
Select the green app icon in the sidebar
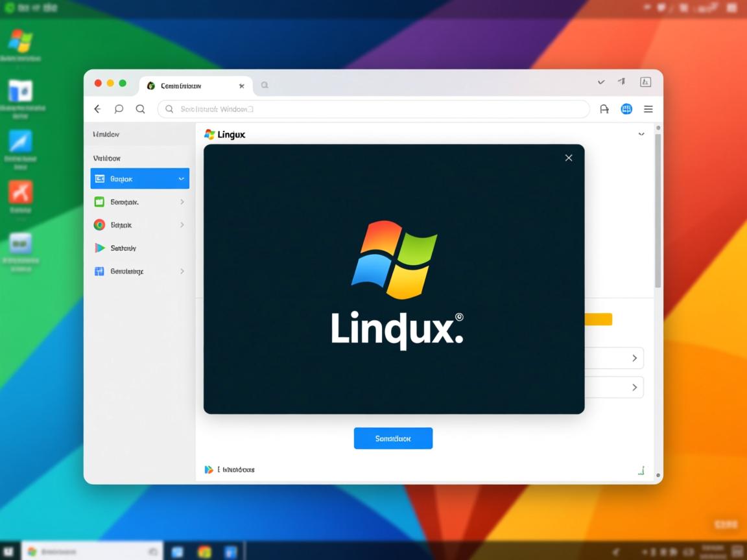pos(99,202)
